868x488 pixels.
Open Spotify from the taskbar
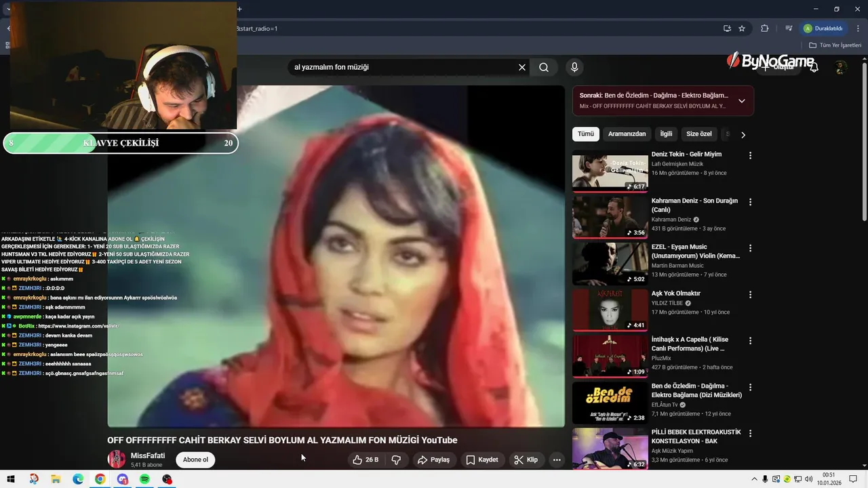point(144,479)
